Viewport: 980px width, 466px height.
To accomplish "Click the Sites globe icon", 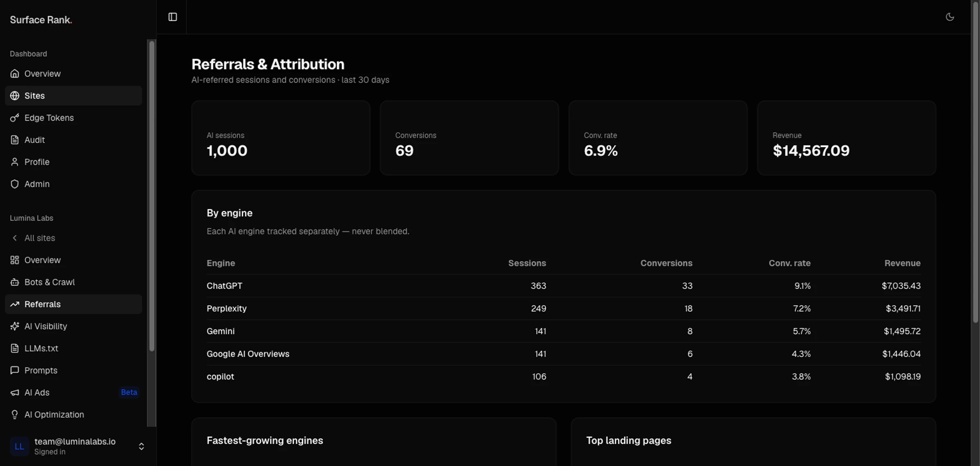I will coord(15,96).
